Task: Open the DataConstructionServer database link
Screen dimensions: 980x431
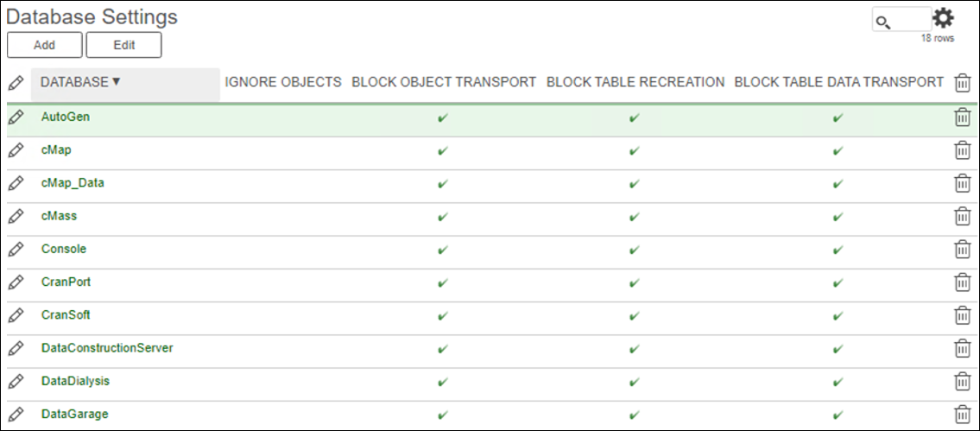Action: click(x=107, y=348)
